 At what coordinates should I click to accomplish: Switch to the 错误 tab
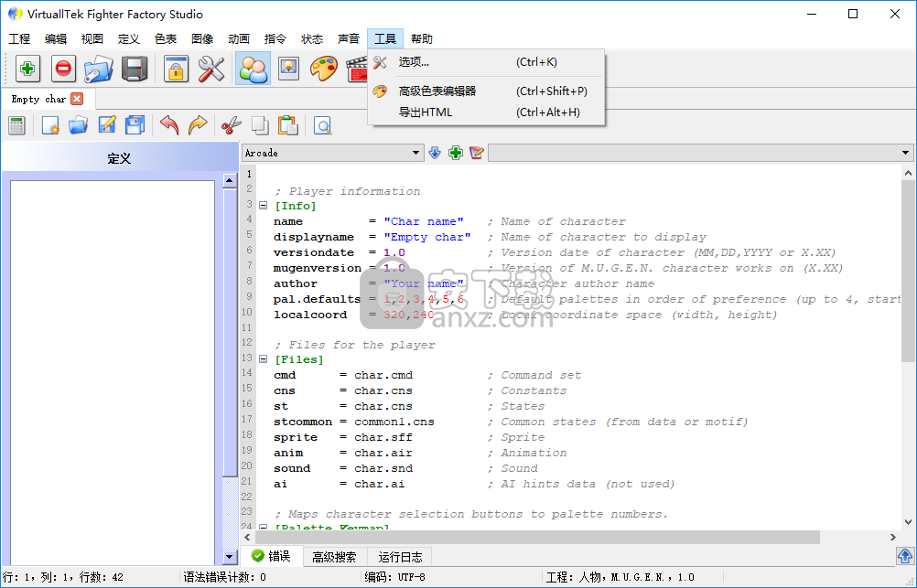(x=272, y=556)
